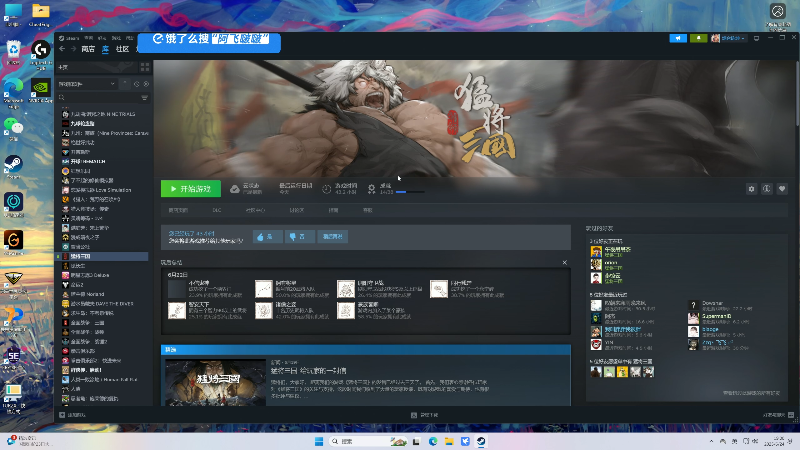This screenshot has width=800, height=450.
Task: Click the recent activity clock icon in sidebar
Action: (137, 84)
